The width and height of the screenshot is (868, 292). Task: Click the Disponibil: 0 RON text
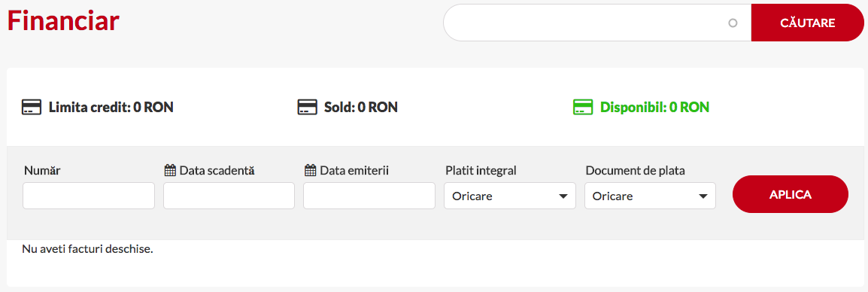pyautogui.click(x=655, y=107)
